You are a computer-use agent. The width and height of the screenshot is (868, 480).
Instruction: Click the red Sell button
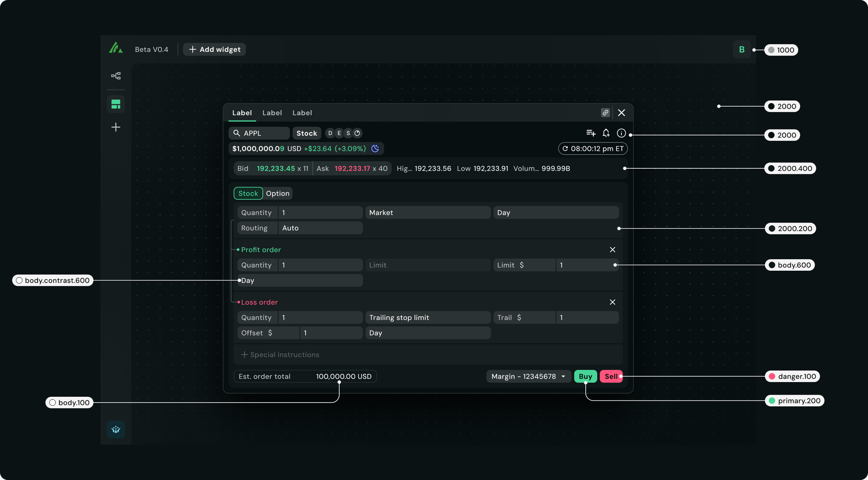tap(611, 376)
